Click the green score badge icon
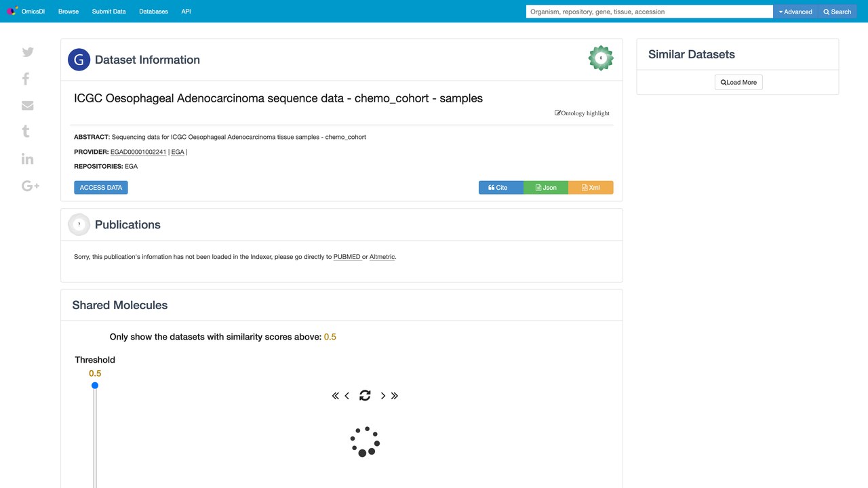868x488 pixels. (x=601, y=58)
